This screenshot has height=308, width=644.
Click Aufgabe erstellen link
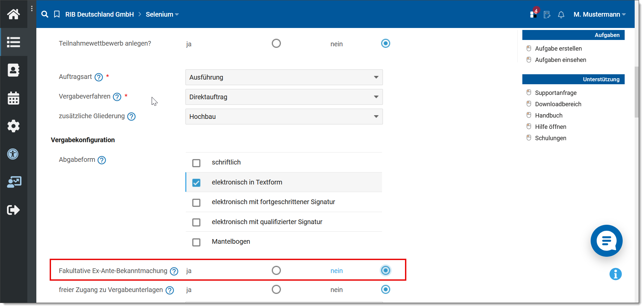tap(558, 49)
